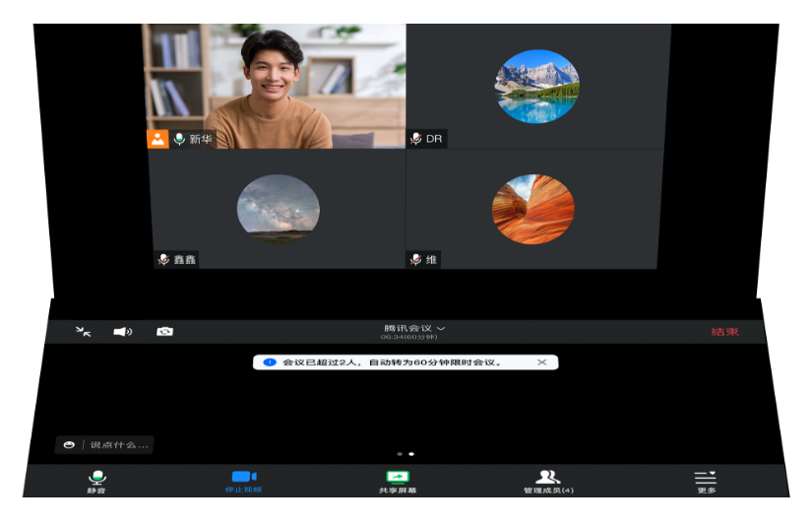
Task: Toggle the speaker audio output icon
Action: point(123,332)
